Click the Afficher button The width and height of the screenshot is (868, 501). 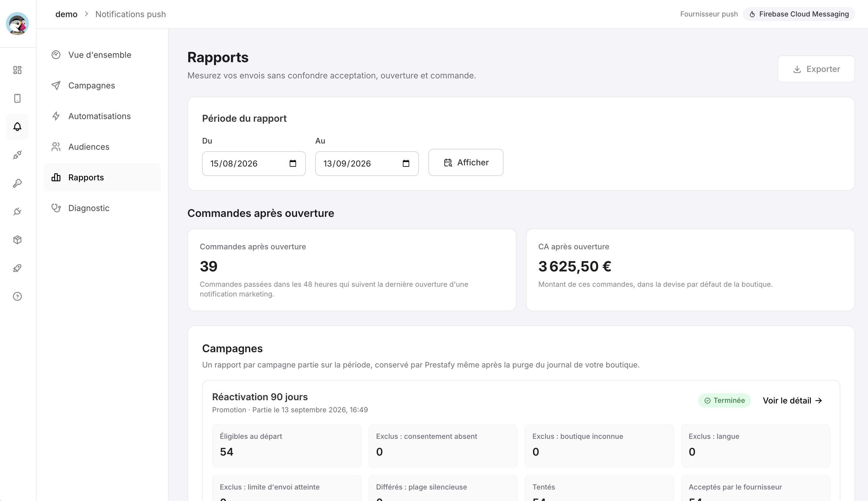466,162
